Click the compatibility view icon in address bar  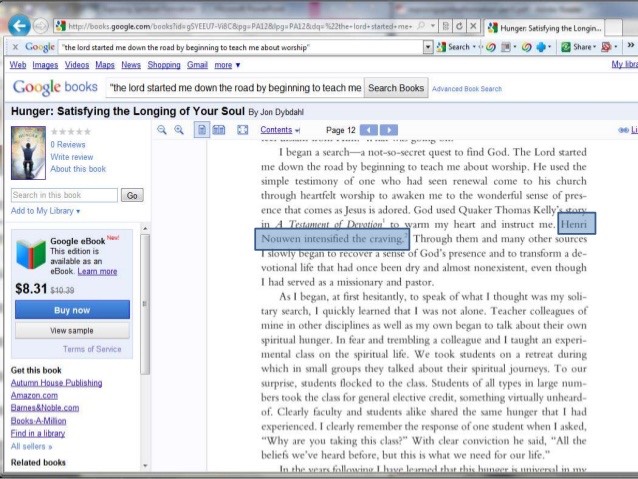tap(446, 26)
